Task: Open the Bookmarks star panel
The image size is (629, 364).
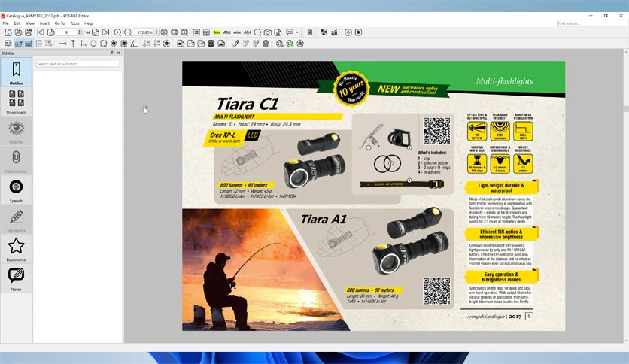Action: pos(16,250)
